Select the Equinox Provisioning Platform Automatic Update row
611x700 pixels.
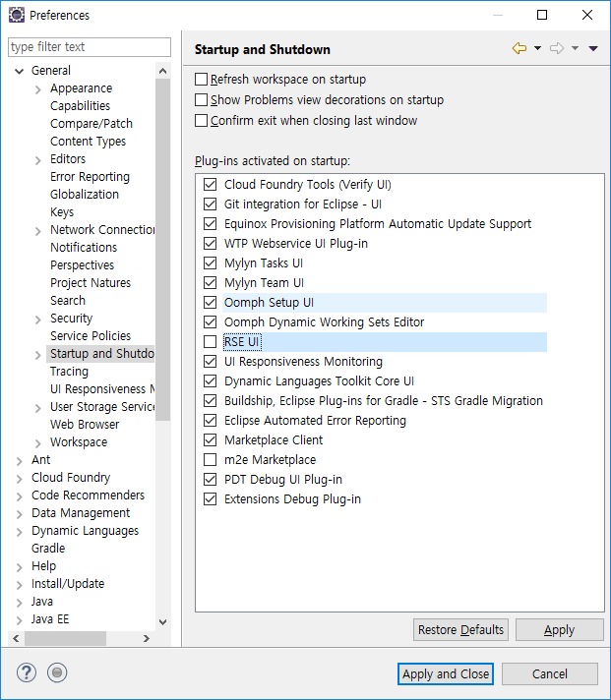[378, 223]
